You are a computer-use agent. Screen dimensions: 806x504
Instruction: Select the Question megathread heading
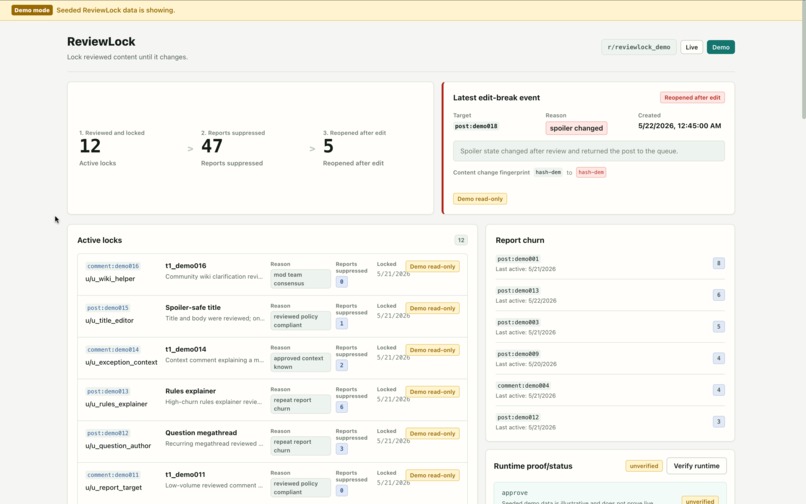(201, 433)
